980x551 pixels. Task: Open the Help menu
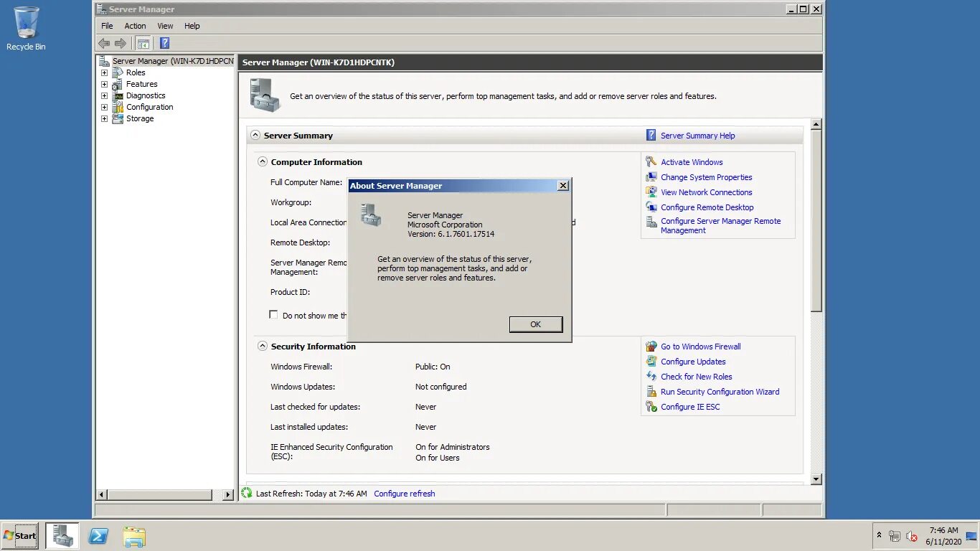click(192, 26)
